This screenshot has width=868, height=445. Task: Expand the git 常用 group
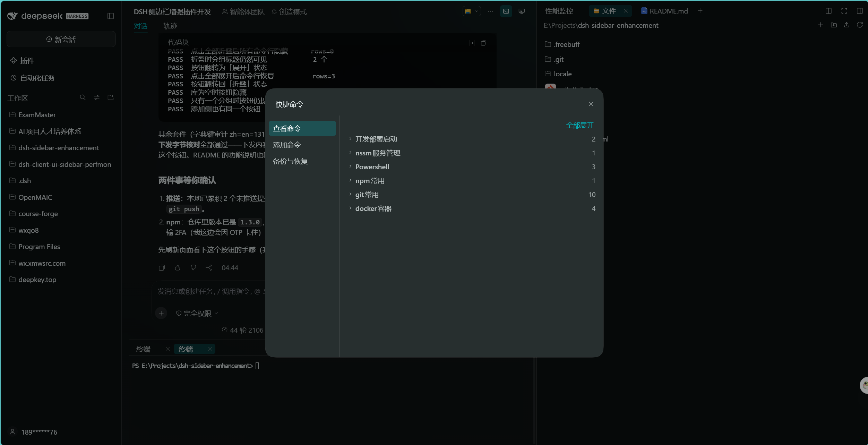pyautogui.click(x=472, y=195)
